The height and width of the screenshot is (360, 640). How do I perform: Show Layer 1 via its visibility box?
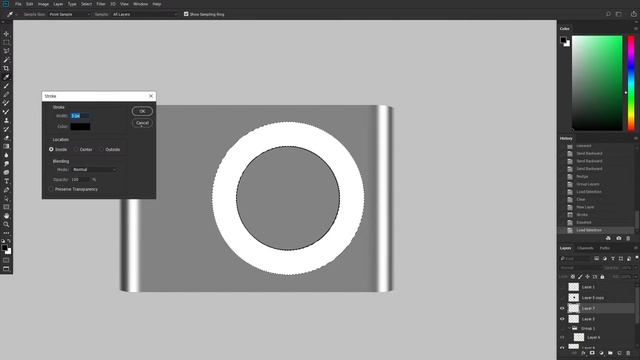562,287
